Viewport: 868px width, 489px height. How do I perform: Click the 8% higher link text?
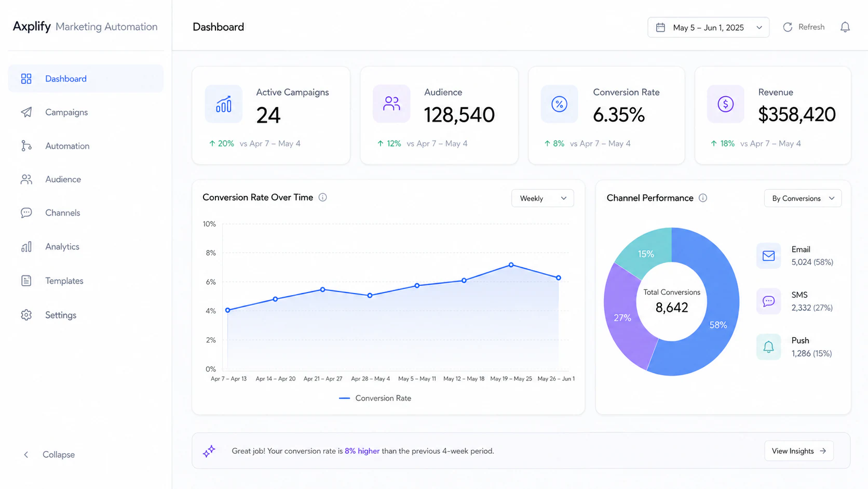pyautogui.click(x=362, y=451)
